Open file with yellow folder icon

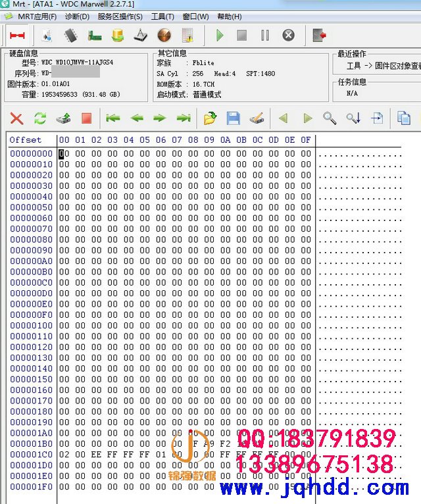click(x=210, y=118)
